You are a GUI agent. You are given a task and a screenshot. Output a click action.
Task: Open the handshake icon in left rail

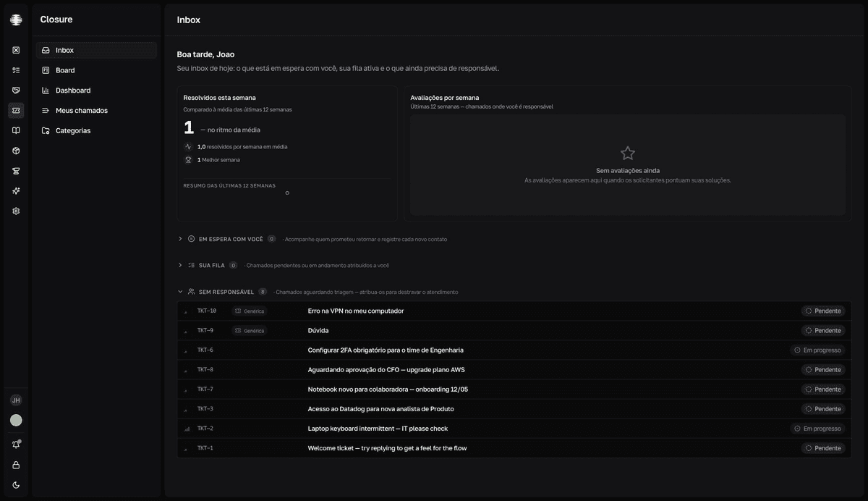pos(16,90)
